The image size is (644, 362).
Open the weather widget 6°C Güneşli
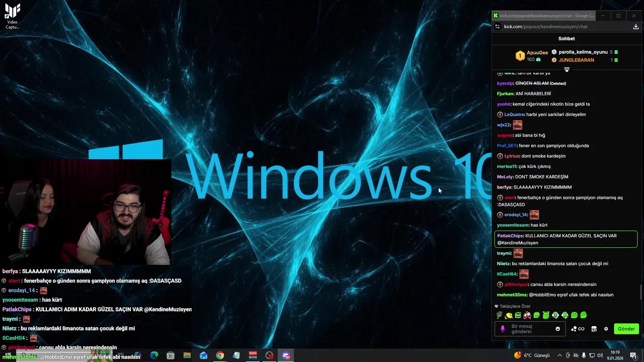click(x=532, y=355)
